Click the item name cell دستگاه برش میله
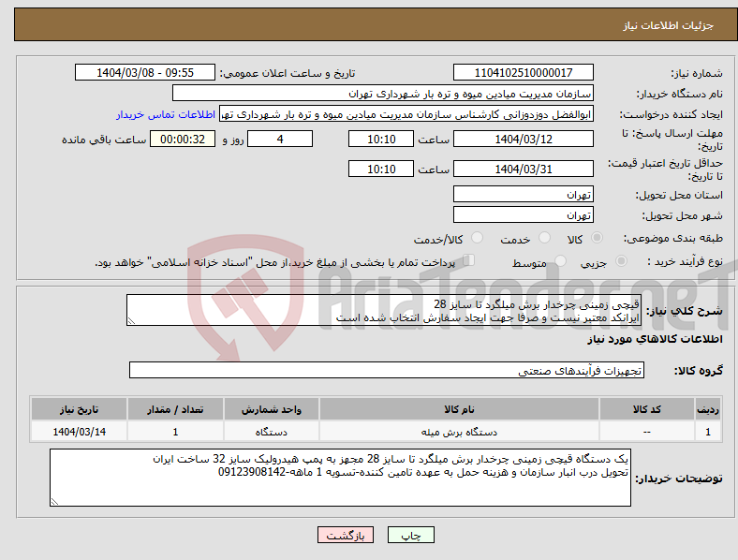The height and width of the screenshot is (560, 738). point(459,432)
